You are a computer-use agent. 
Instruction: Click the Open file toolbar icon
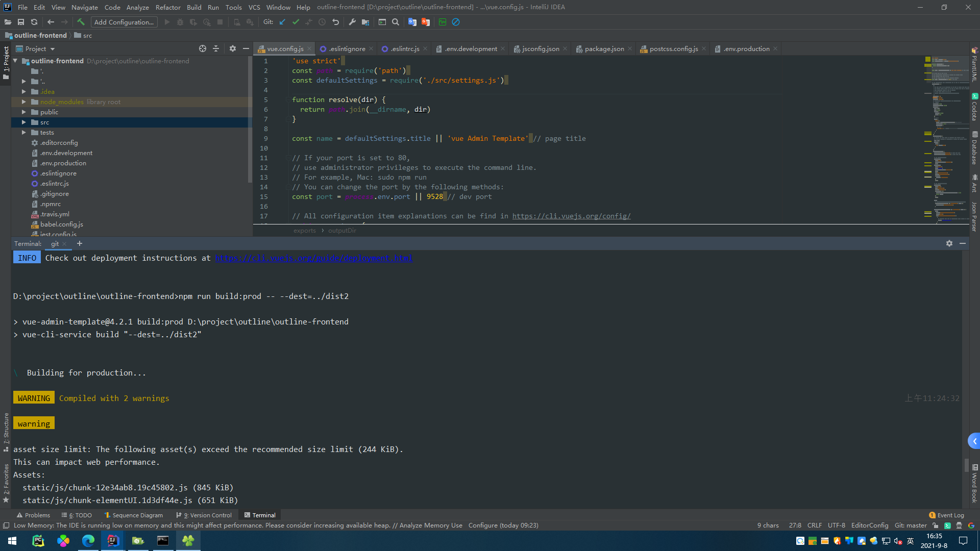point(8,22)
